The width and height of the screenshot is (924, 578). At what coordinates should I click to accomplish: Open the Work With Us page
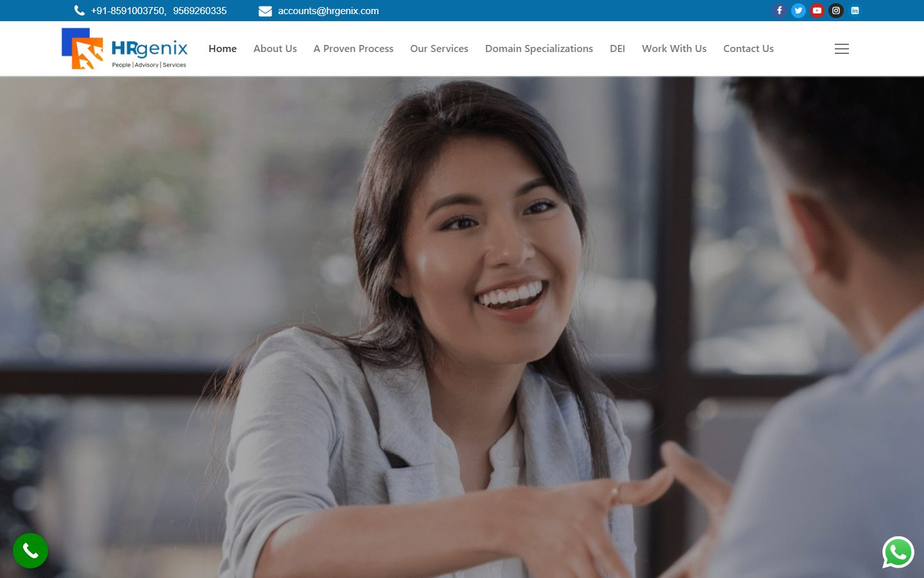click(674, 49)
